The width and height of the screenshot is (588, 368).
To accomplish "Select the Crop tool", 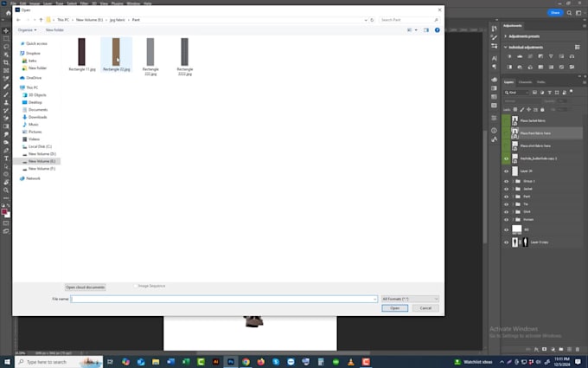I will click(6, 62).
